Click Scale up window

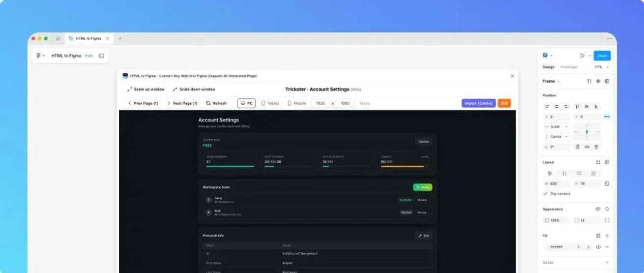[x=146, y=90]
